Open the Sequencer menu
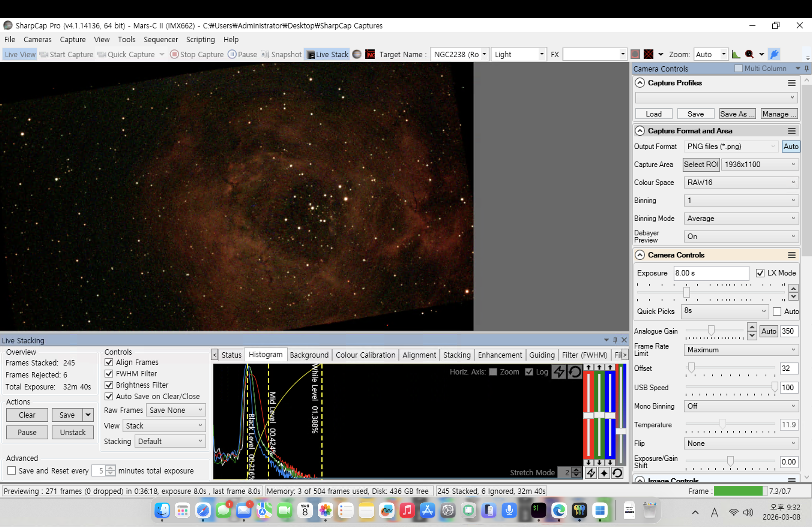Image resolution: width=812 pixels, height=527 pixels. coord(161,40)
